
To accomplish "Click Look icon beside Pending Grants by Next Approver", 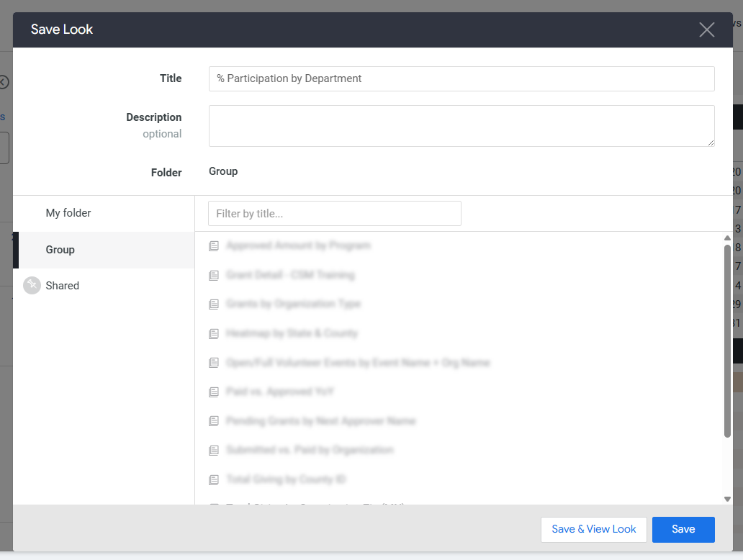I will tap(214, 421).
